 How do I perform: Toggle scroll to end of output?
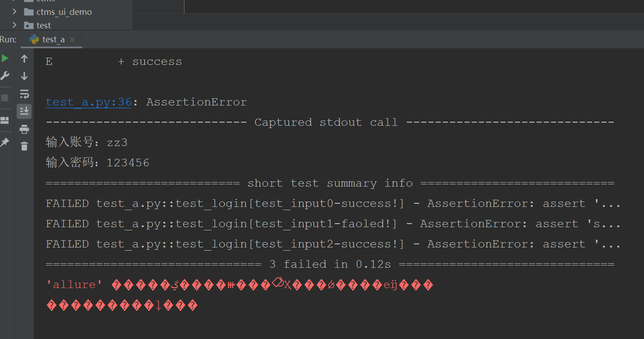click(24, 111)
